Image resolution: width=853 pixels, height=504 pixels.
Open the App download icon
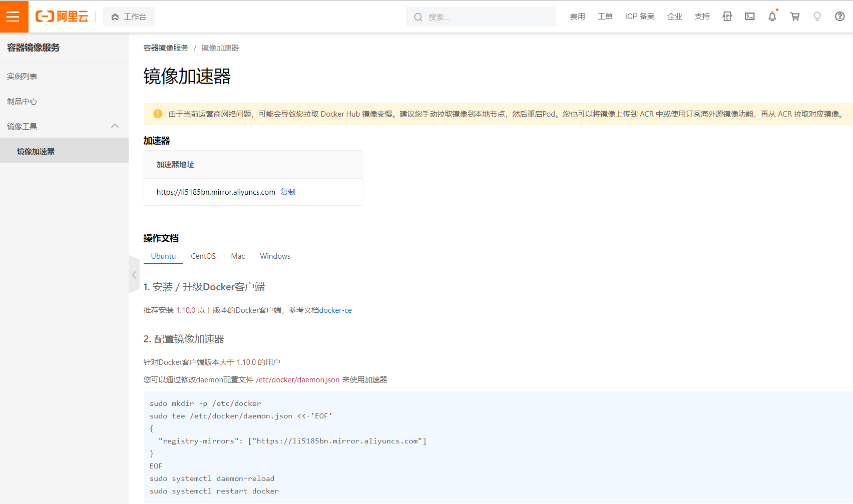coord(727,17)
